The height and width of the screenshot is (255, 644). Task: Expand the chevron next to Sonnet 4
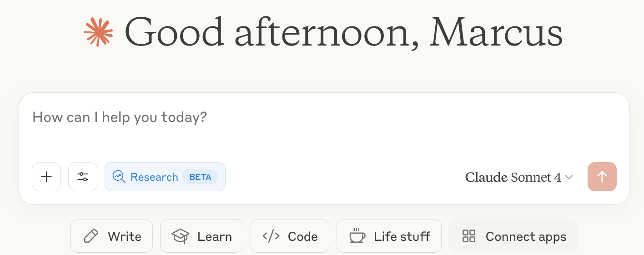coord(569,177)
